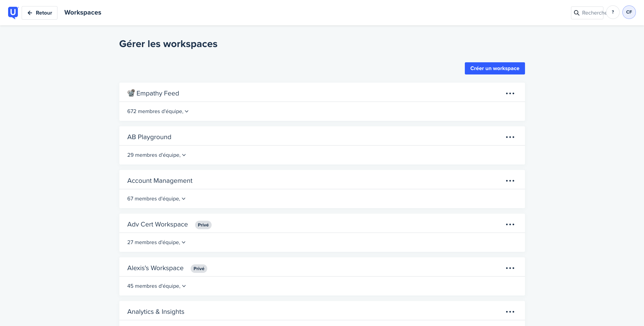Image resolution: width=644 pixels, height=326 pixels.
Task: Open the search by clicking the magnifier icon
Action: pyautogui.click(x=577, y=13)
